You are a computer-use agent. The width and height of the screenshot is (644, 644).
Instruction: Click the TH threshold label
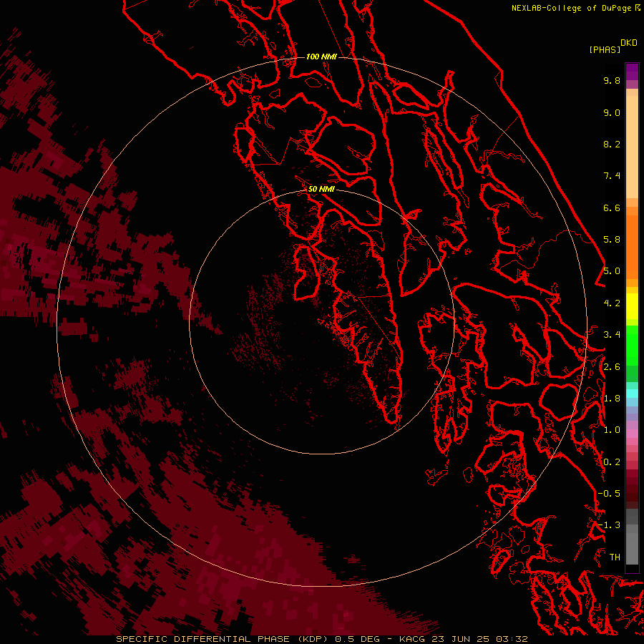pyautogui.click(x=615, y=557)
